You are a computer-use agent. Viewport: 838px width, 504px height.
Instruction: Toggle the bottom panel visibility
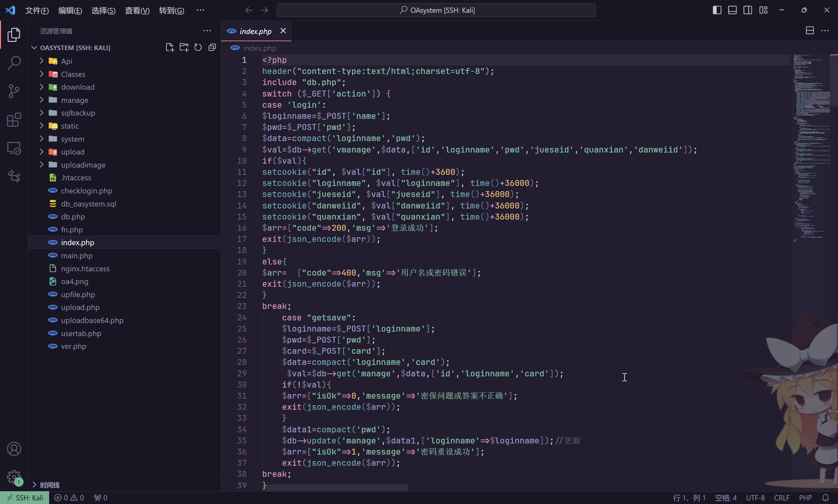point(732,10)
